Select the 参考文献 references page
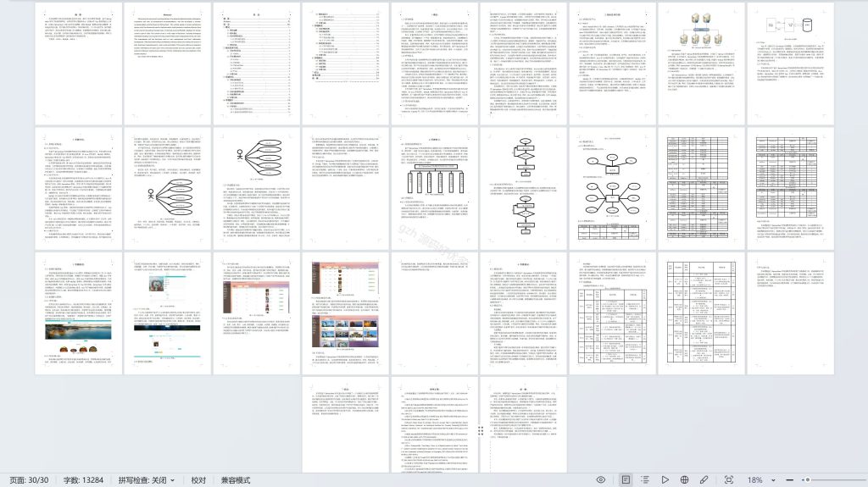The width and height of the screenshot is (868, 487). 435,424
